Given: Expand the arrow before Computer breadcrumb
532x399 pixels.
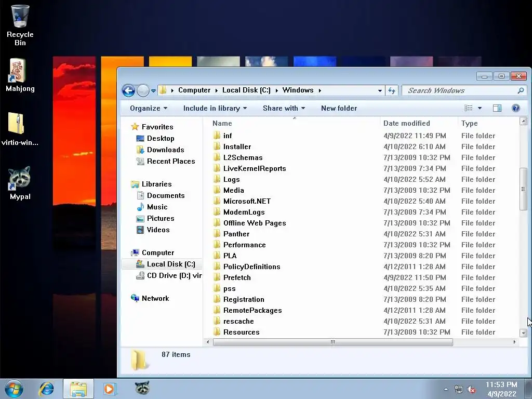Looking at the screenshot, I should 172,90.
